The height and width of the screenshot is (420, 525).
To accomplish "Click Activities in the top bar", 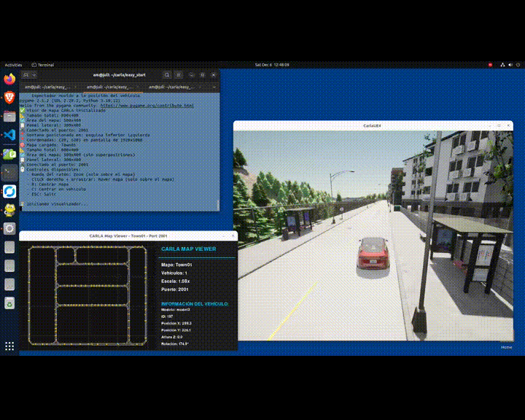I will point(13,64).
